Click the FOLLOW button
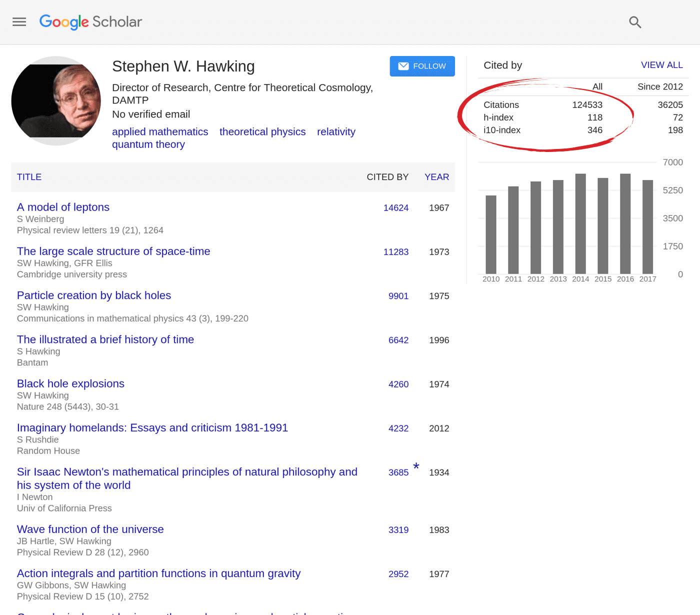Image resolution: width=700 pixels, height=615 pixels. (x=422, y=66)
